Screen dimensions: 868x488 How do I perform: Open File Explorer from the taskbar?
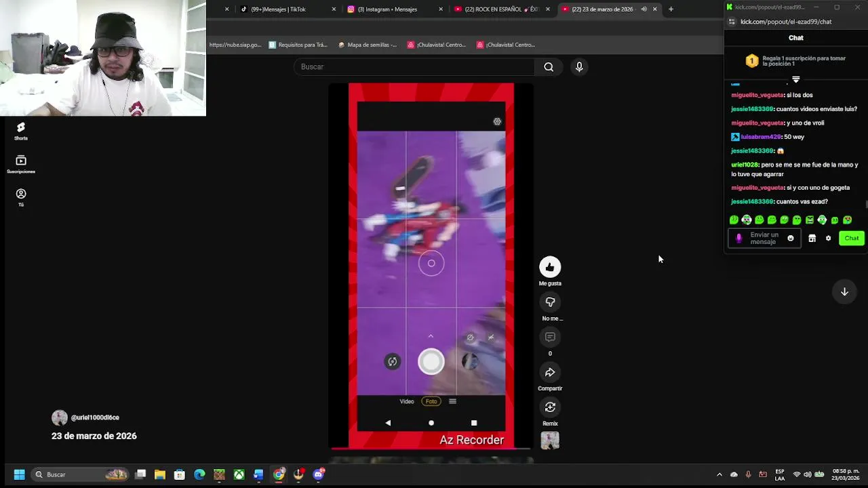160,474
